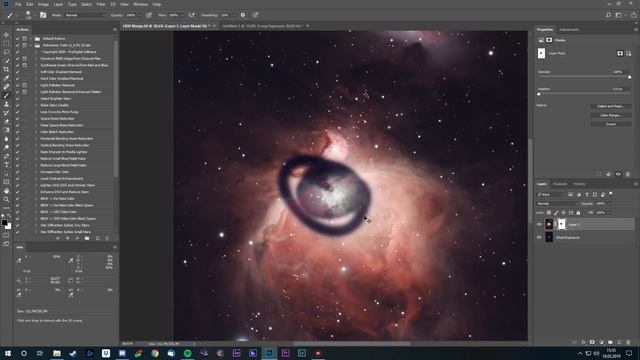
Task: Collapse the Astronomy Tools action set
Action: (31, 45)
